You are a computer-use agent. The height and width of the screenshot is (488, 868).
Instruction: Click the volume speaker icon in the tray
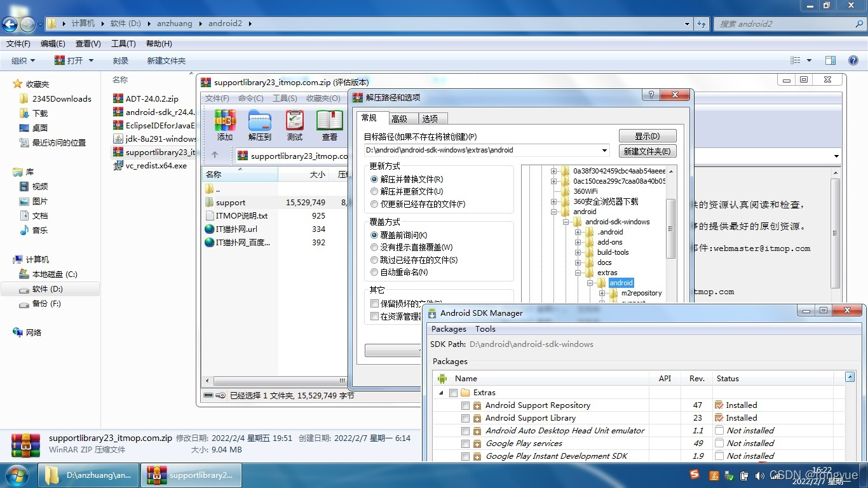point(760,475)
